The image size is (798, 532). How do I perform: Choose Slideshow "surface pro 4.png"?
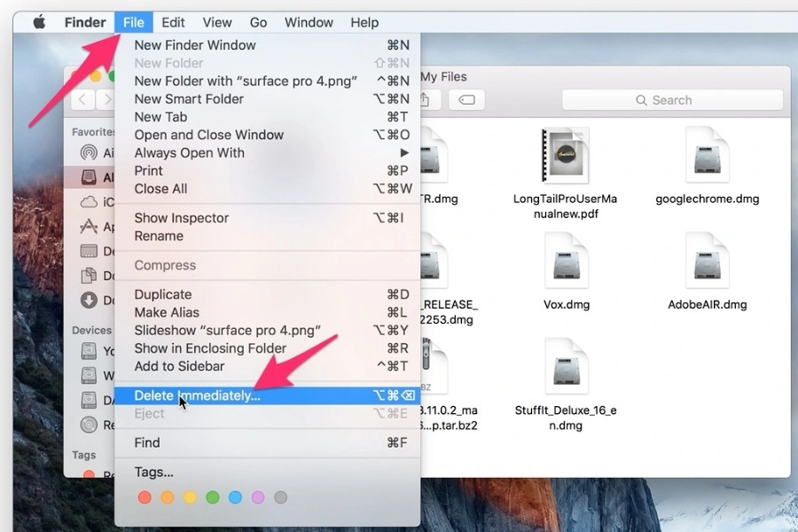(x=268, y=331)
